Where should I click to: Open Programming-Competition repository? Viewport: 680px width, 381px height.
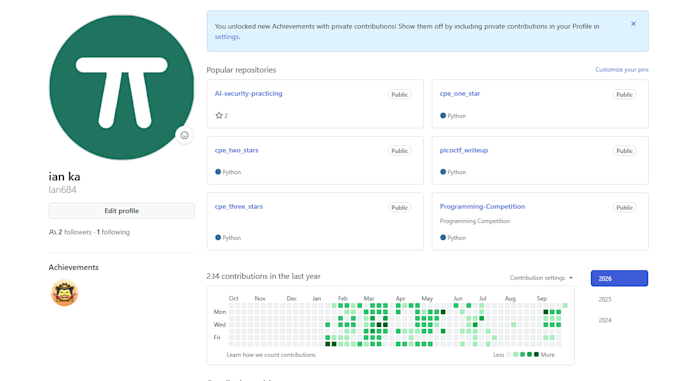coord(482,207)
